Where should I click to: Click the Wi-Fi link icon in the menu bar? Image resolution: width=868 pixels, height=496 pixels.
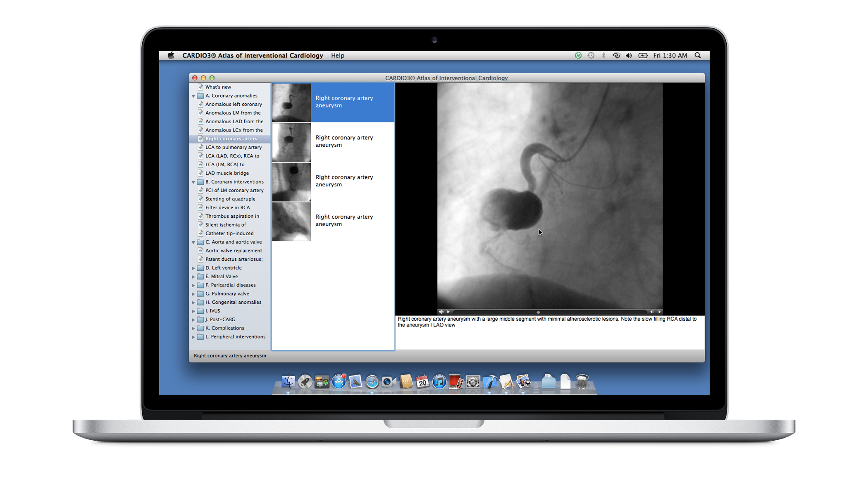coord(616,55)
